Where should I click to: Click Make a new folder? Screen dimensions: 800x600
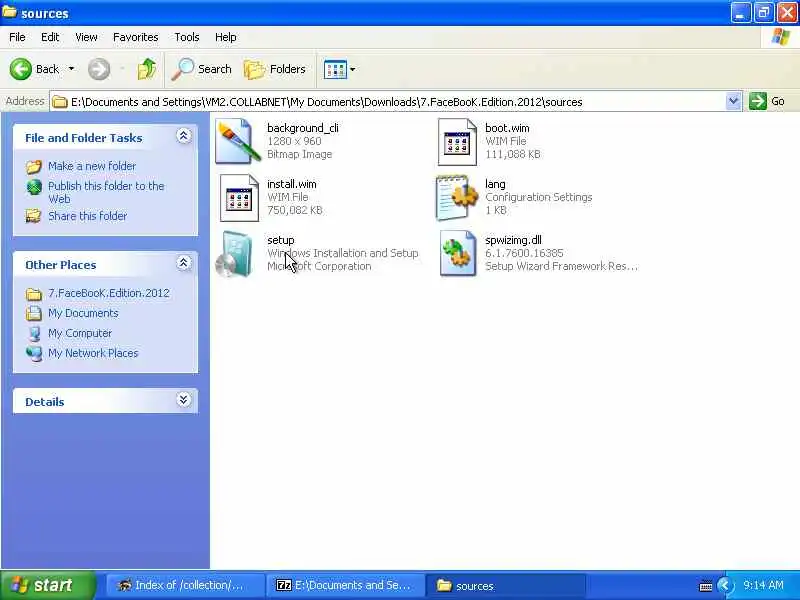tap(92, 166)
